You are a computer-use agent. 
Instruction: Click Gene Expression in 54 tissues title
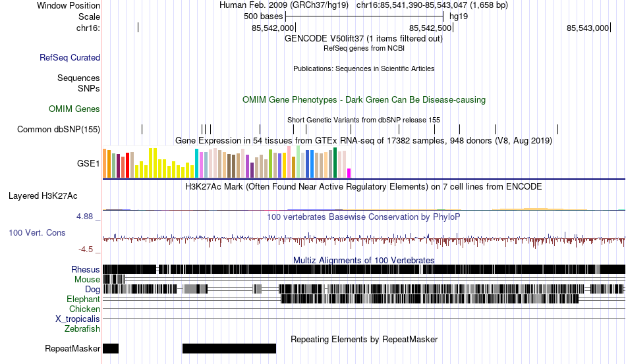pos(364,141)
